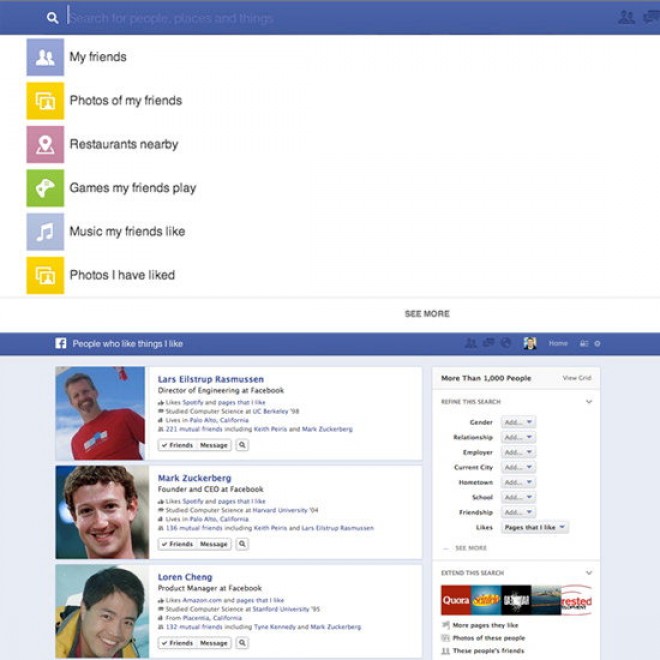Open the Hometown Add dropdown
The image size is (660, 660).
(519, 482)
